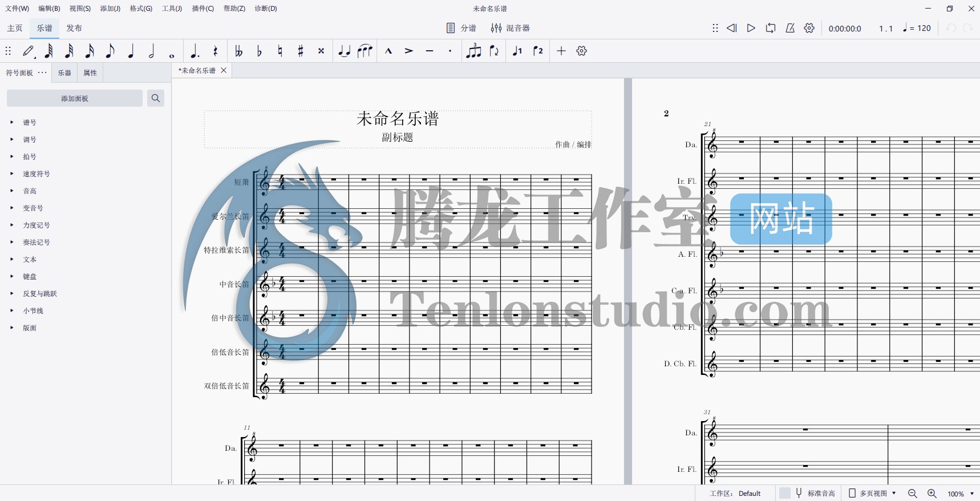Flip note stem direction
This screenshot has height=501, width=980.
tap(494, 51)
